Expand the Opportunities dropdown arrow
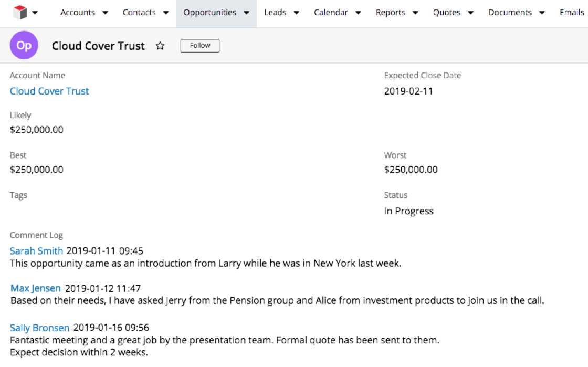The image size is (588, 367). [246, 13]
